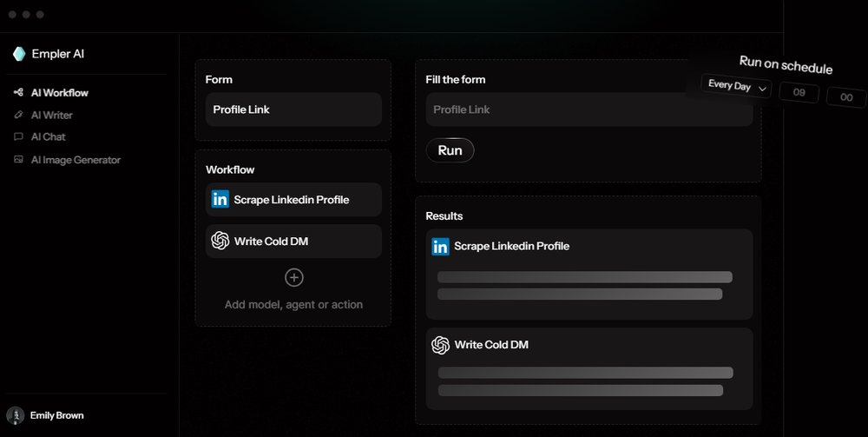Click Emily Brown's avatar picture
The image size is (868, 437).
click(15, 415)
